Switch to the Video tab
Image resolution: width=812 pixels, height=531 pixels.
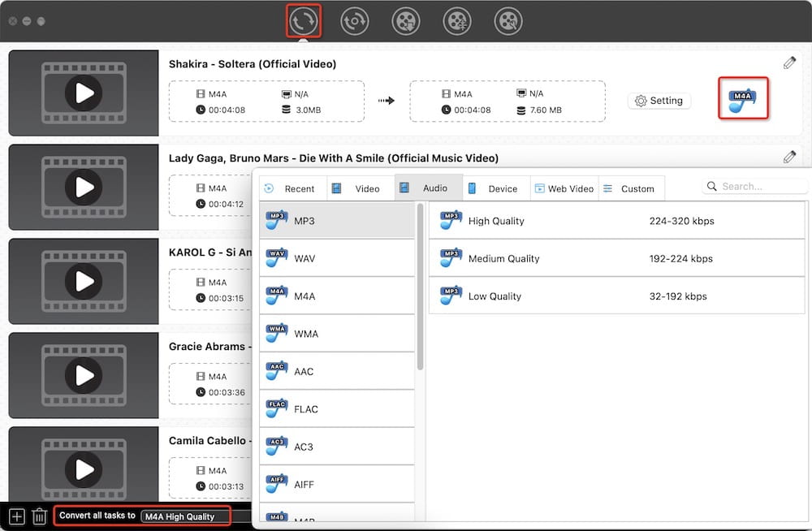[360, 188]
